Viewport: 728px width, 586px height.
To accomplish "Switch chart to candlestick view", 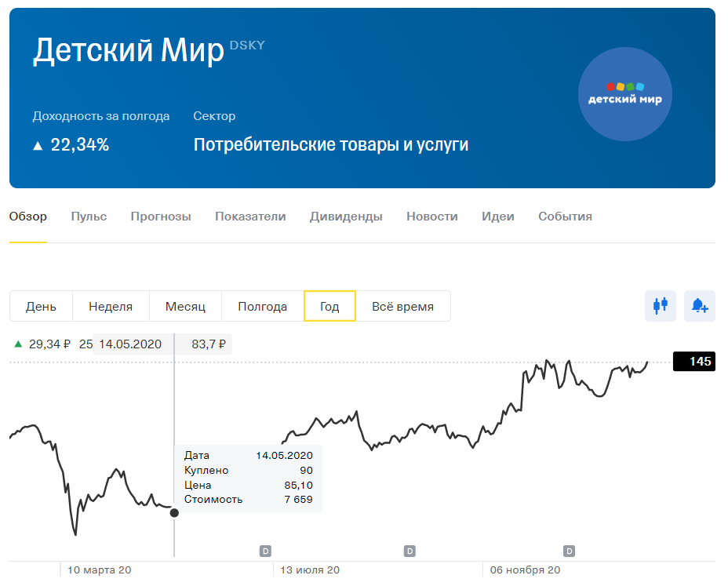I will click(x=661, y=306).
